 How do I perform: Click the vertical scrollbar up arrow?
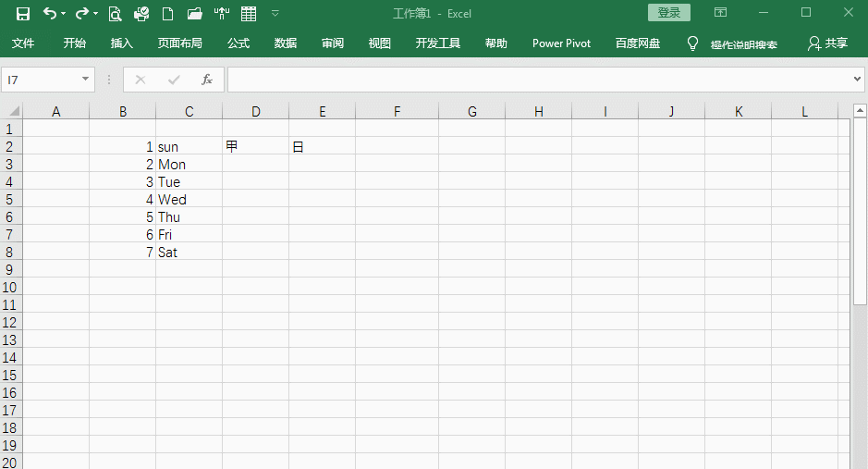click(860, 111)
